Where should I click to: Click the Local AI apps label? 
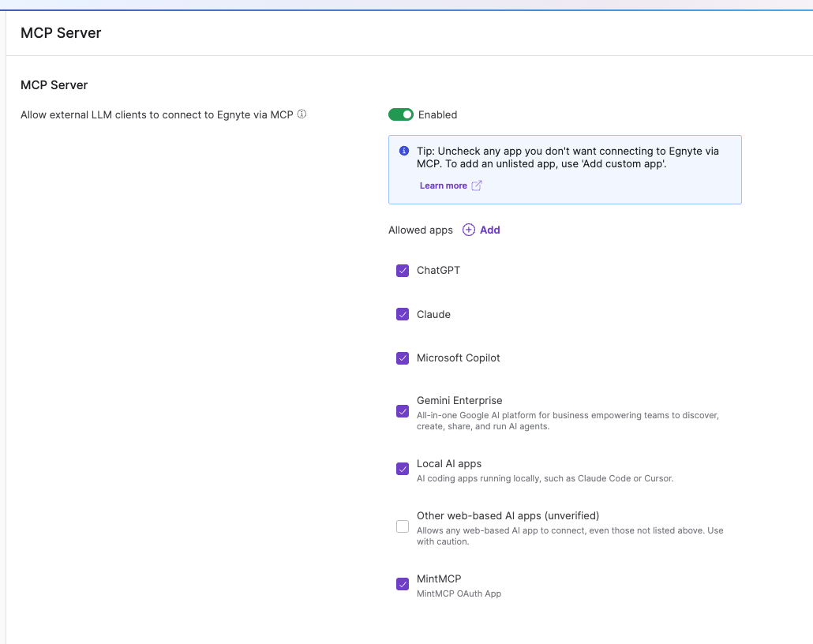click(449, 463)
